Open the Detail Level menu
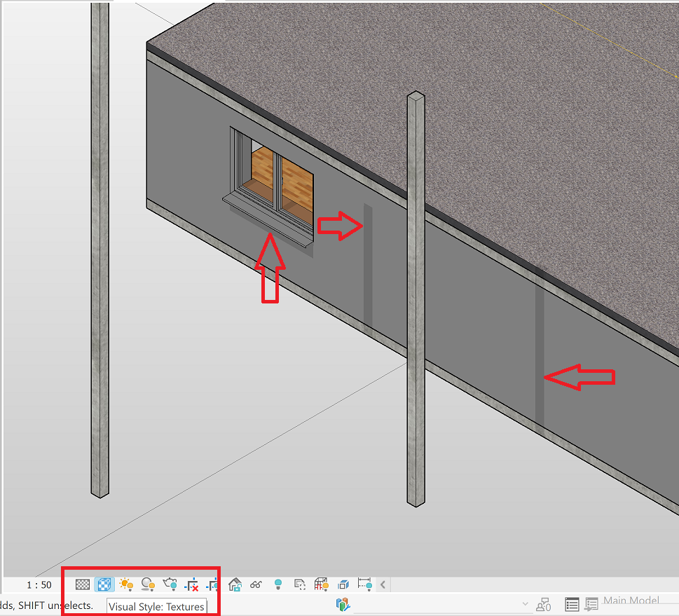The width and height of the screenshot is (679, 616). [x=82, y=584]
